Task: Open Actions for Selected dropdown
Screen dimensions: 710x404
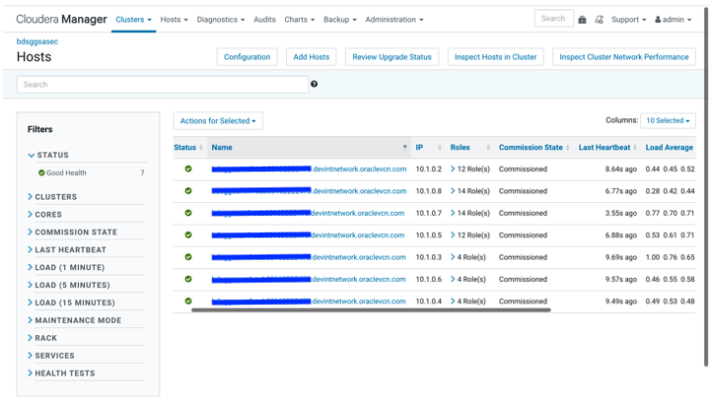Action: coord(218,121)
